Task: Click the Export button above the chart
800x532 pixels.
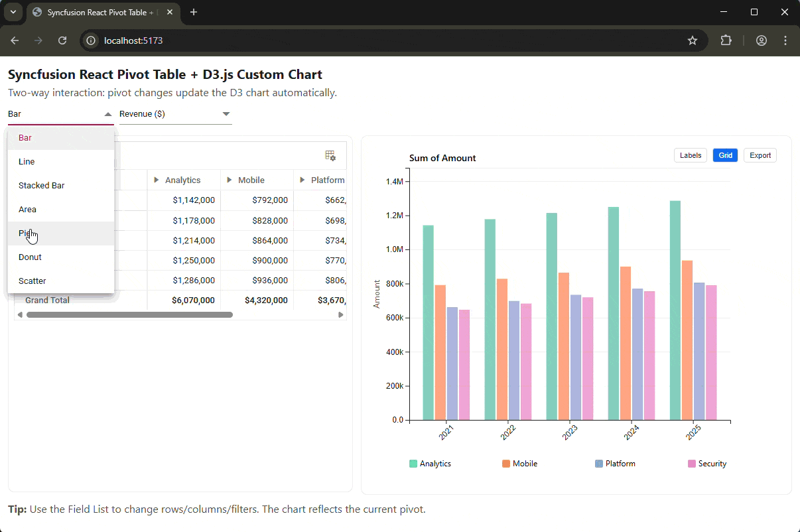Action: [760, 155]
